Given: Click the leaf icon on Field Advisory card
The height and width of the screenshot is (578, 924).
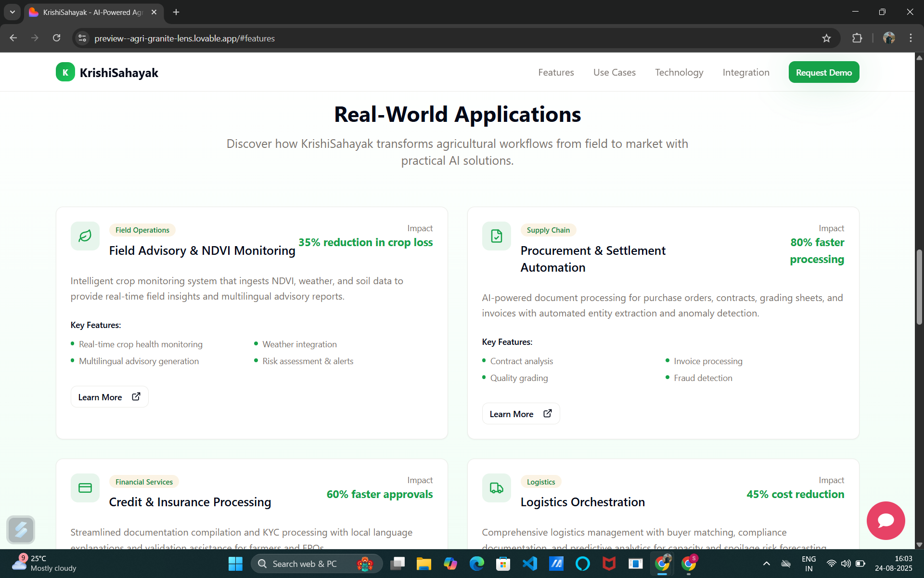Looking at the screenshot, I should click(x=85, y=236).
